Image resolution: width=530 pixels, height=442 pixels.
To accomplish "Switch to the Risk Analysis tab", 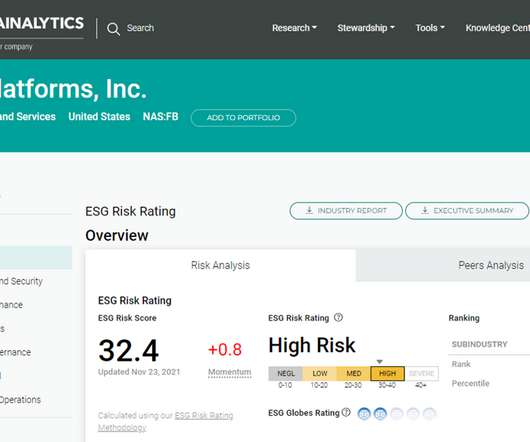I will (220, 265).
